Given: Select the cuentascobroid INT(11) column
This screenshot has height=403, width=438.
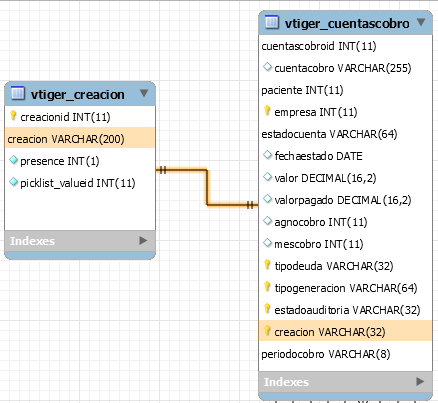Looking at the screenshot, I should (x=345, y=46).
